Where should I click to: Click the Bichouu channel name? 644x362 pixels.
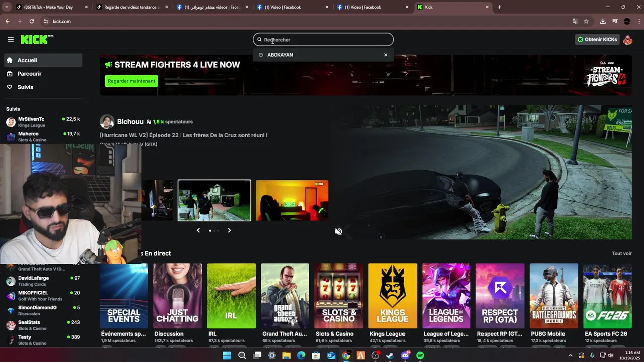click(x=130, y=122)
